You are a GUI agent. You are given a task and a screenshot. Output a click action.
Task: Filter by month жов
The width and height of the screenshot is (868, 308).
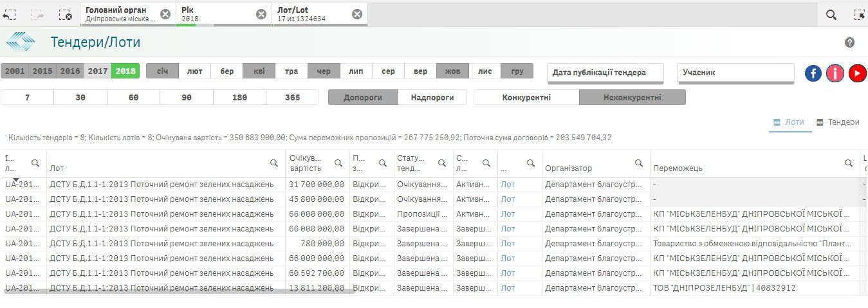[452, 71]
